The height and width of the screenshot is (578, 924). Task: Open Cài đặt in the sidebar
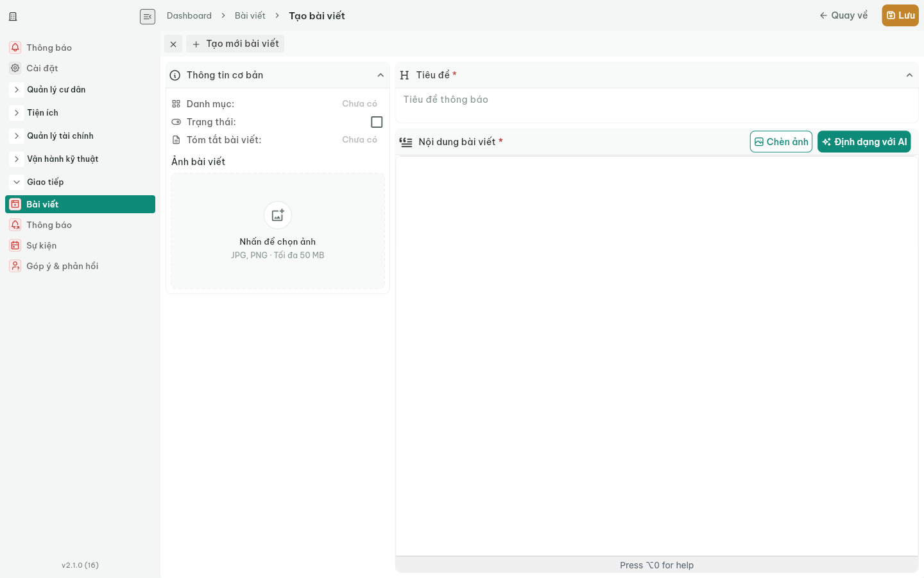click(80, 68)
